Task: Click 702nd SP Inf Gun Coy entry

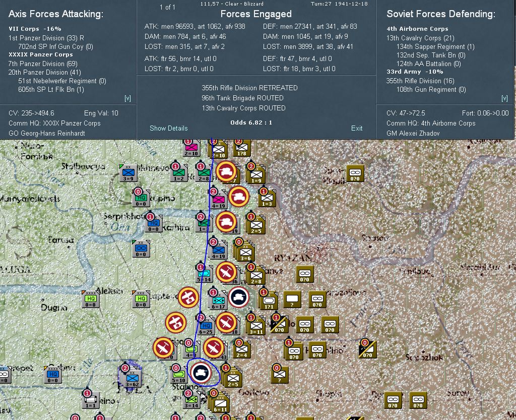Action: (x=55, y=46)
